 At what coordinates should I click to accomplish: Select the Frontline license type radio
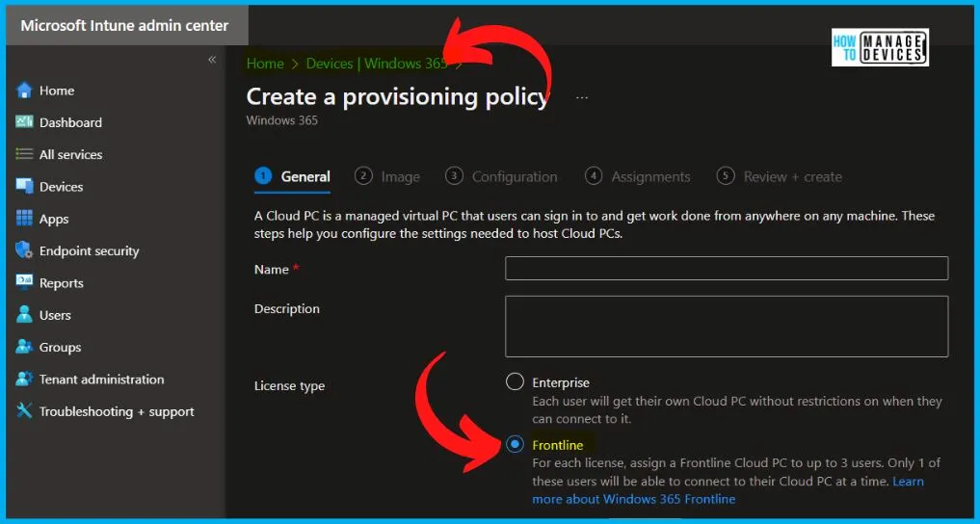point(515,445)
